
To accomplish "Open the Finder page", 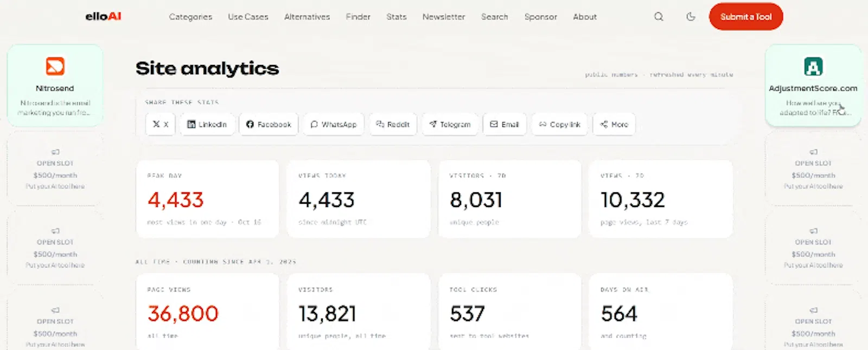I will [358, 17].
